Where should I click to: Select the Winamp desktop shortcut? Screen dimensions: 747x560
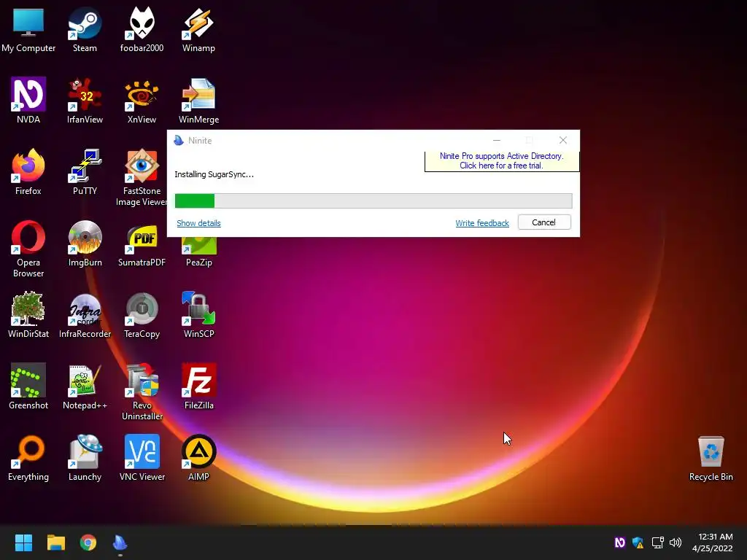[198, 29]
